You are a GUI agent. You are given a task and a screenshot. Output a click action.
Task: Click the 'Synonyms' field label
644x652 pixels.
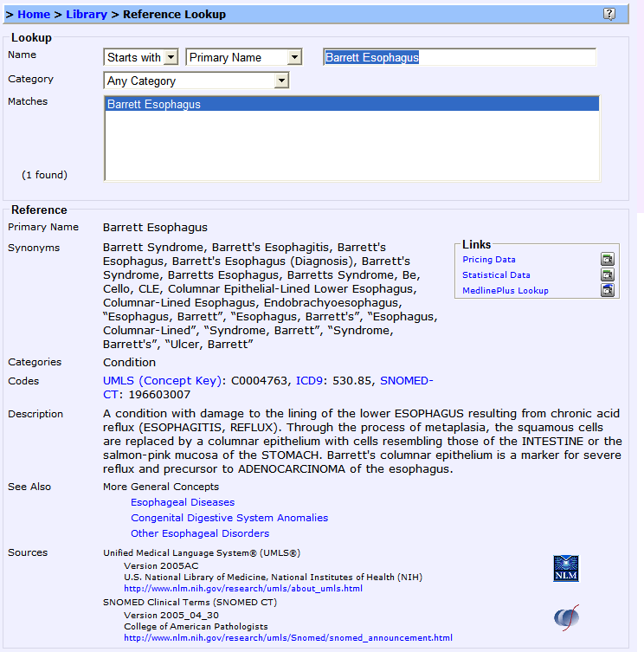tap(34, 248)
